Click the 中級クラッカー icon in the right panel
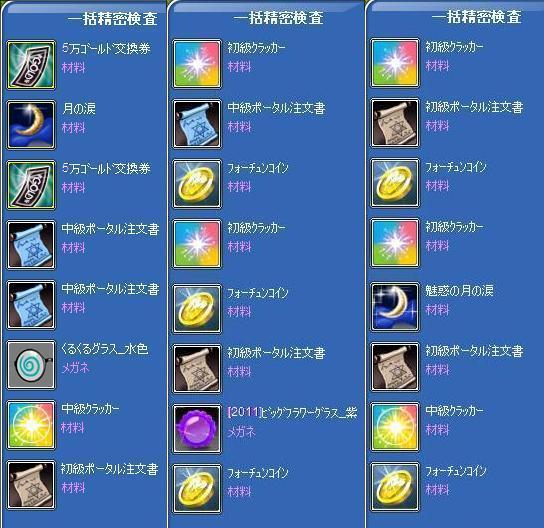Screen dimensions: 544x528 395,427
